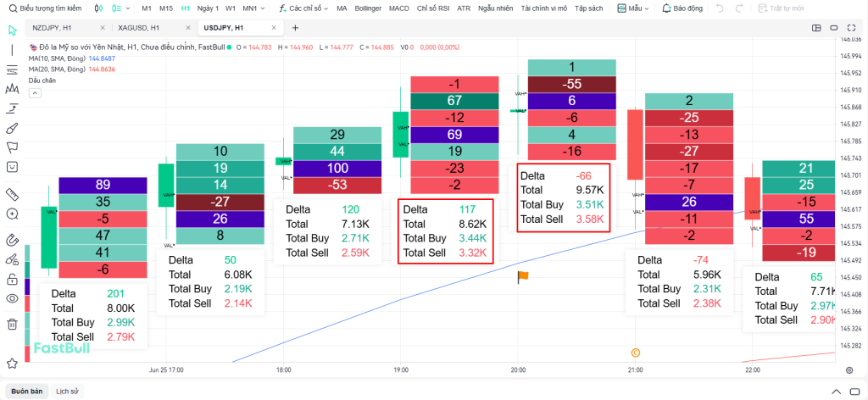Toggle the open padlock lock-drawings icon

pos(12,279)
